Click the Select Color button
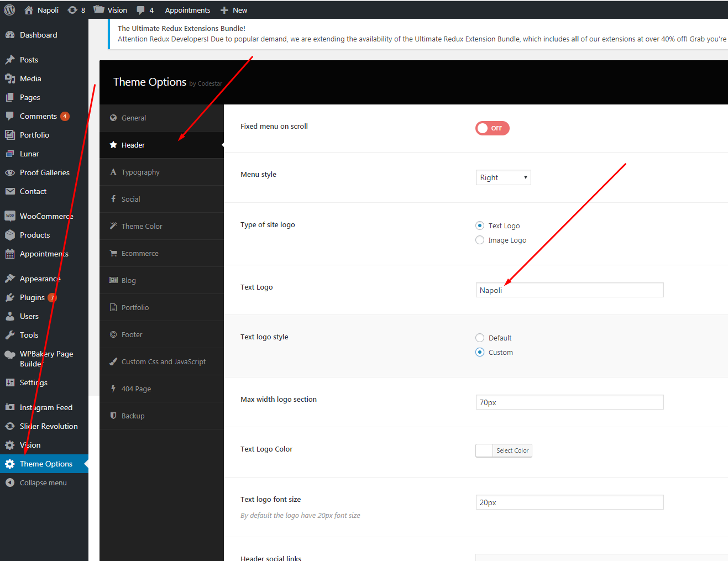This screenshot has width=728, height=561. [x=512, y=450]
